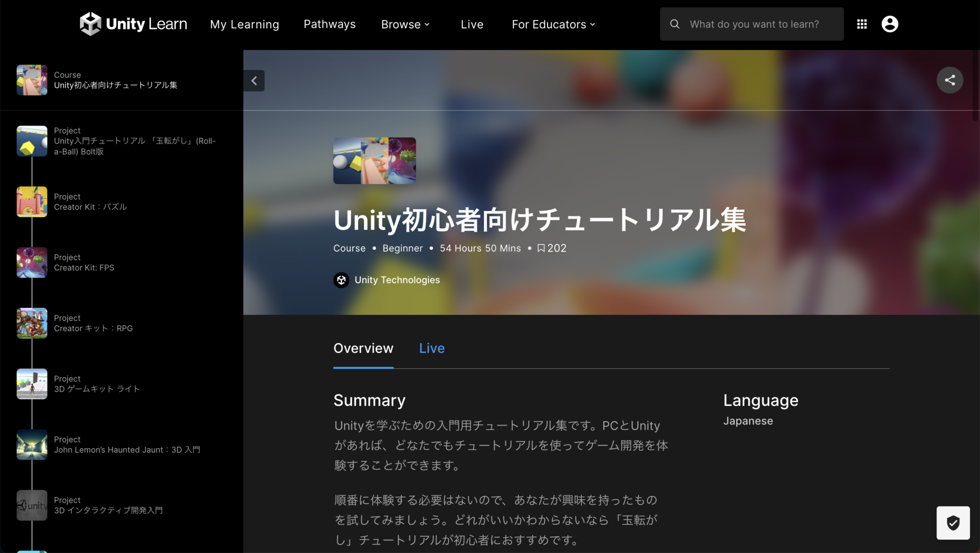Click the shield verification icon at bottom right

click(953, 523)
